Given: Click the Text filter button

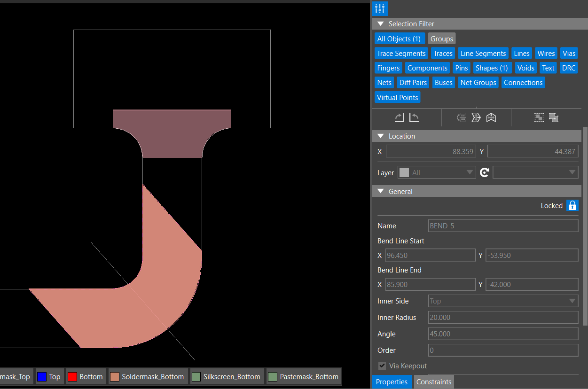Looking at the screenshot, I should (x=548, y=68).
